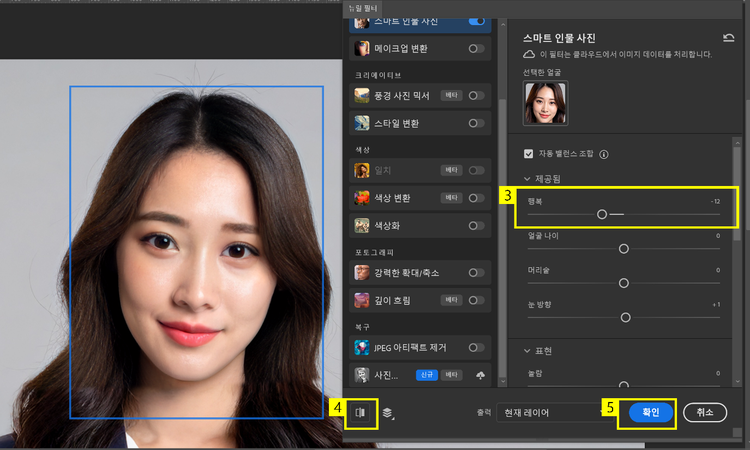Enable the 메이크업 변환 filter toggle
Image resolution: width=750 pixels, height=450 pixels.
476,49
